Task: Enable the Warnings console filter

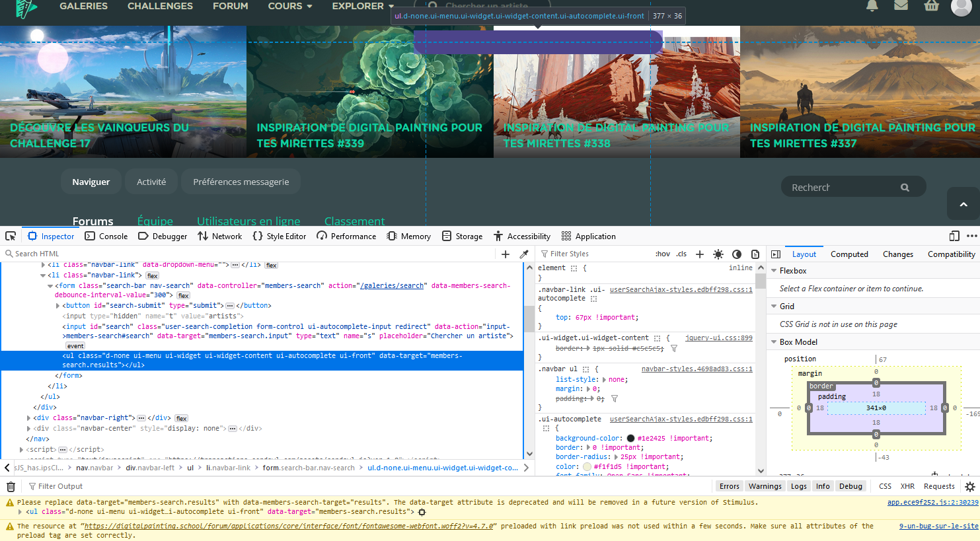Action: tap(765, 486)
